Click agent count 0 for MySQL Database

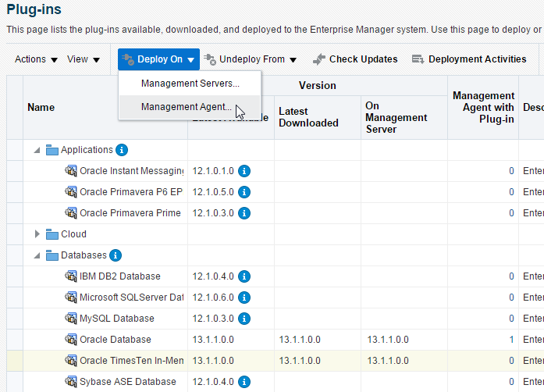point(511,319)
